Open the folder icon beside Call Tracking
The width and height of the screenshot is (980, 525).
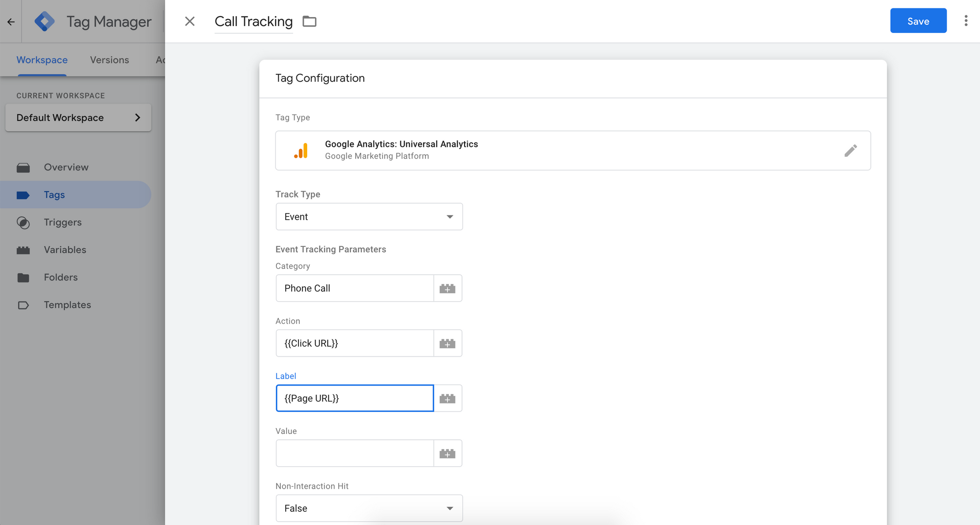pyautogui.click(x=309, y=21)
